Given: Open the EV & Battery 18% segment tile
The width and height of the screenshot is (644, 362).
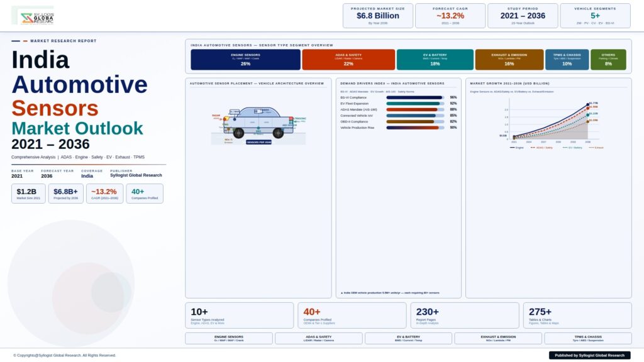Looking at the screenshot, I should pos(435,60).
